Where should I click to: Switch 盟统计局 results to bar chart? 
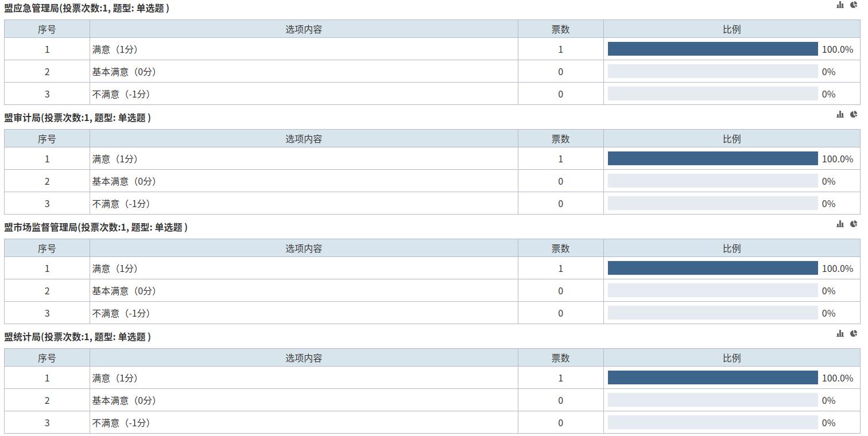[x=840, y=334]
